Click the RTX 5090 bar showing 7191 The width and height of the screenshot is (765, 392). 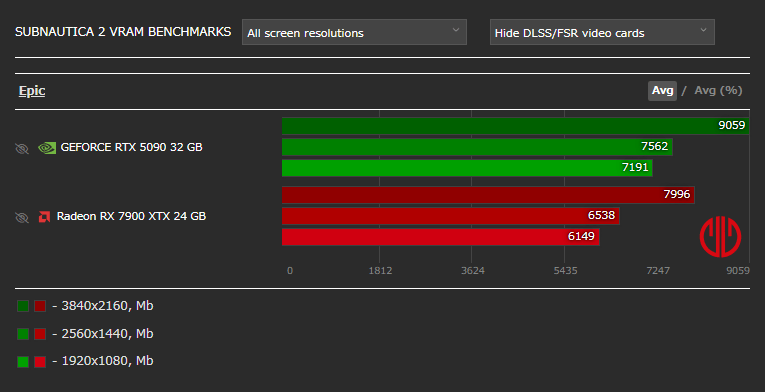click(x=467, y=168)
